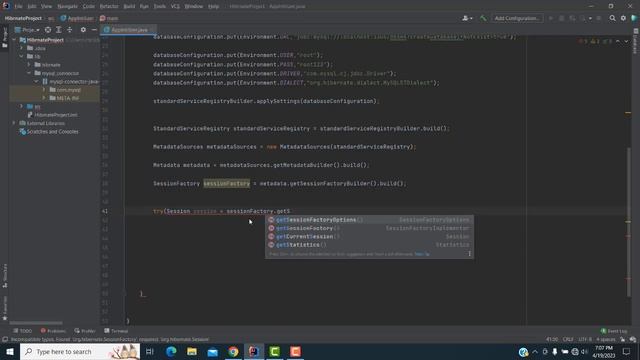Expand External Libraries node

14,123
